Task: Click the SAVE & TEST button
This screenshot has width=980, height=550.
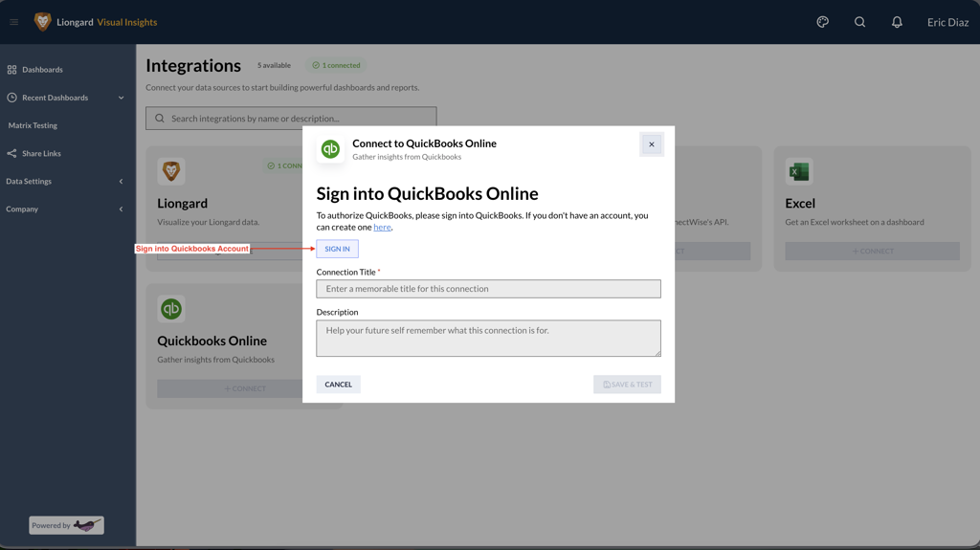Action: click(x=627, y=385)
